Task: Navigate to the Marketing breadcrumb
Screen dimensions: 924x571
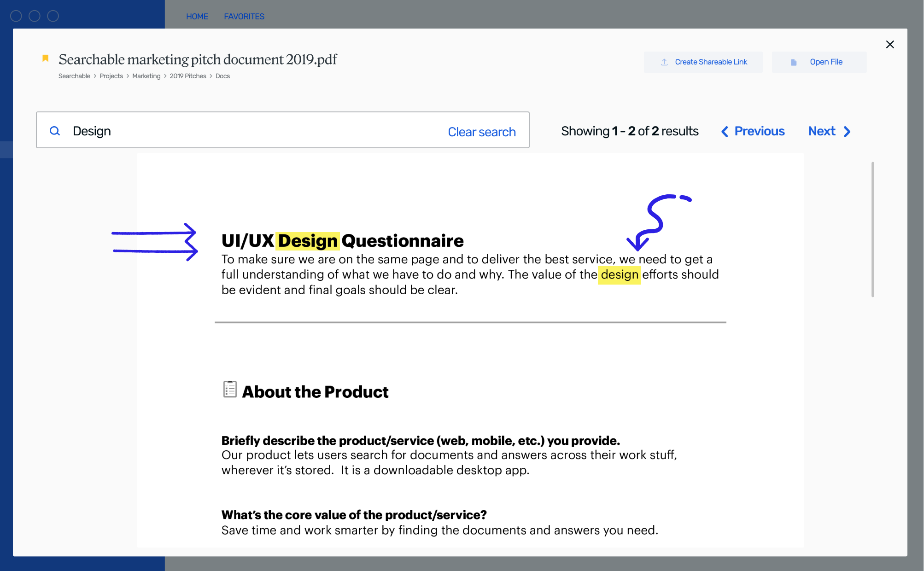Action: (146, 76)
